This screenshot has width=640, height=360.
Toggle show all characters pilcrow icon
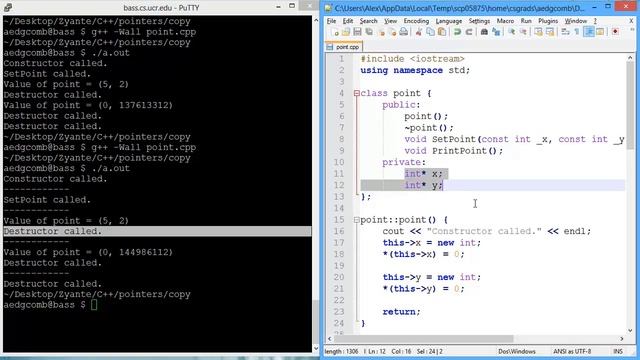[x=577, y=32]
